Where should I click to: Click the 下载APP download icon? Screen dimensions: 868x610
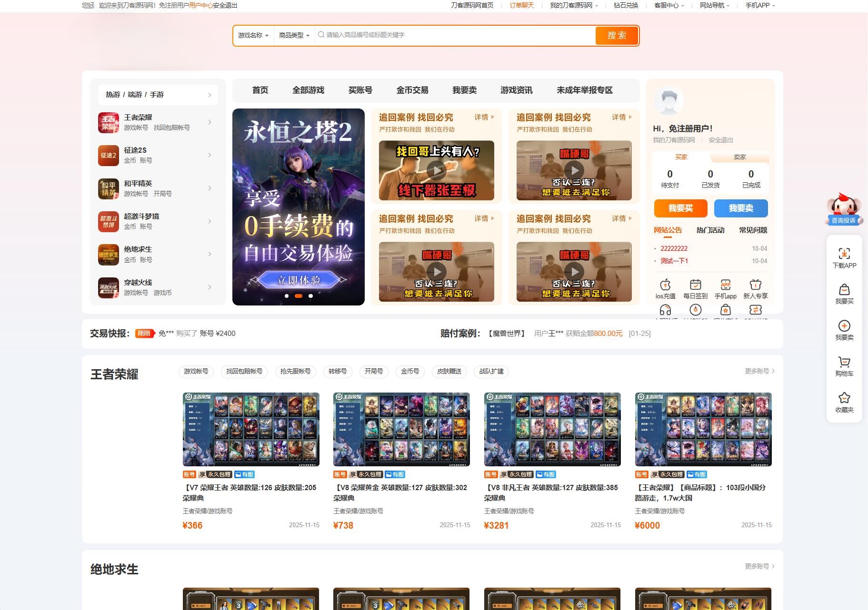[x=844, y=252]
